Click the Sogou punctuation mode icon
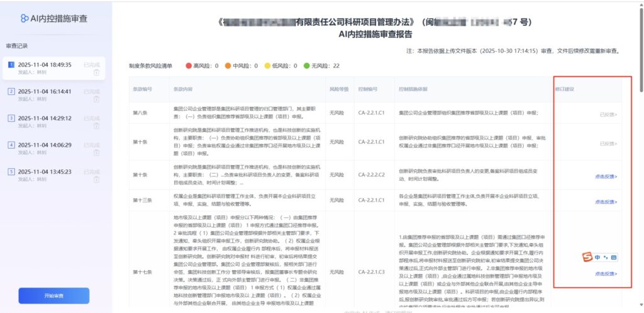Viewport: 644px width, 313px height. (606, 257)
